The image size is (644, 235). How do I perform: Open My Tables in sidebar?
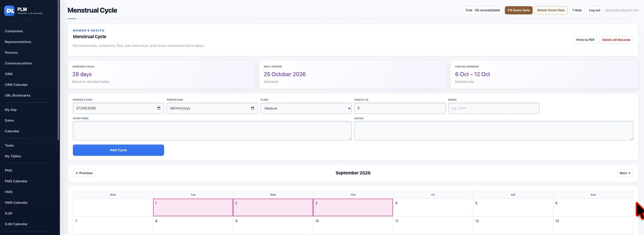pyautogui.click(x=13, y=156)
